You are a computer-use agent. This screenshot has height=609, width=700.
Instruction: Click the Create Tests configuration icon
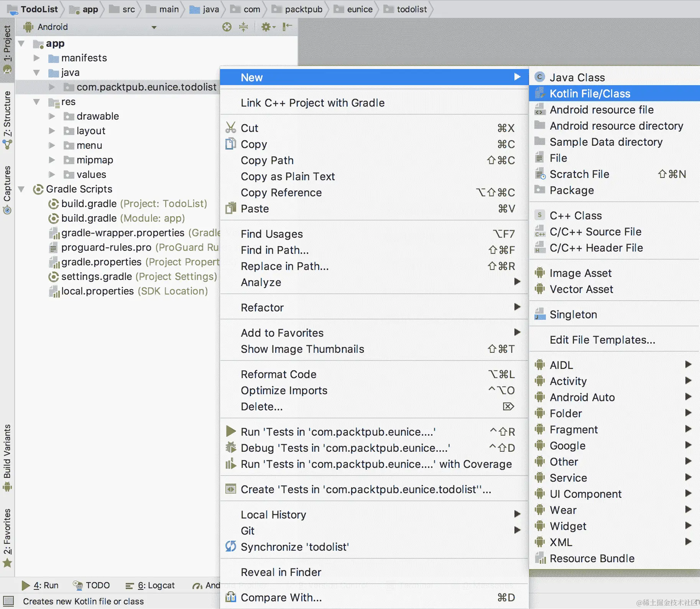[231, 489]
